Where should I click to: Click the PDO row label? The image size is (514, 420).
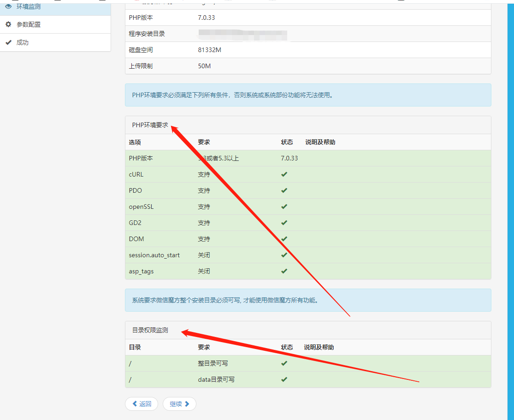tap(136, 190)
